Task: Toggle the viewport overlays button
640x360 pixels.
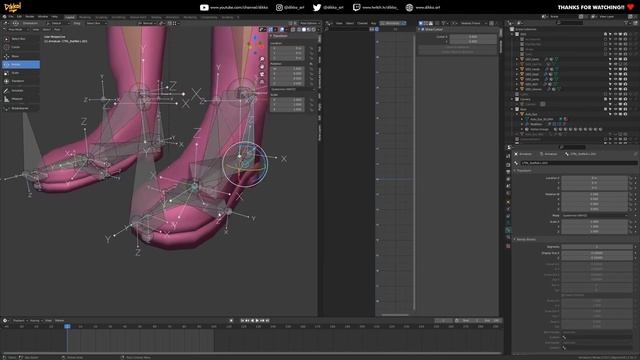Action: 282,29
